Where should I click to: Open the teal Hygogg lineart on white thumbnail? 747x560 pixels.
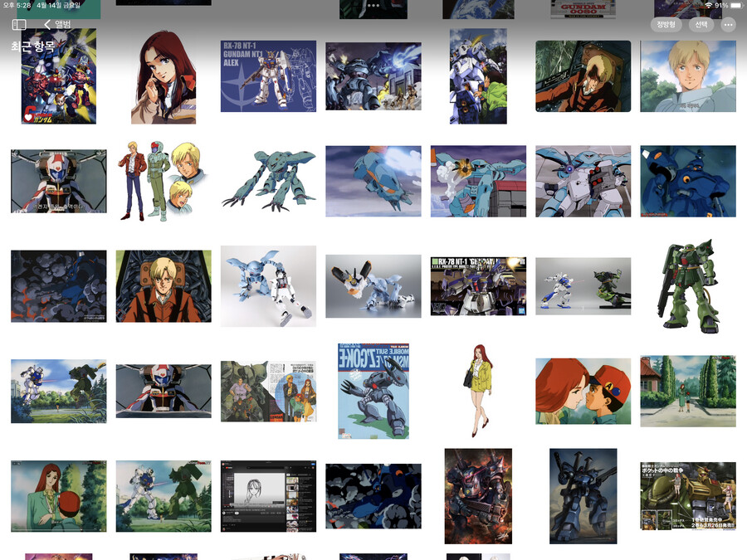click(268, 181)
